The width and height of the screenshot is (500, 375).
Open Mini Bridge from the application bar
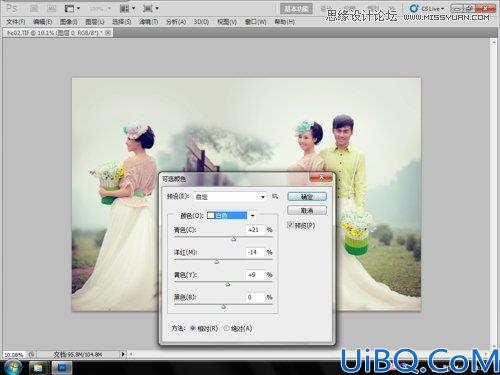point(51,8)
